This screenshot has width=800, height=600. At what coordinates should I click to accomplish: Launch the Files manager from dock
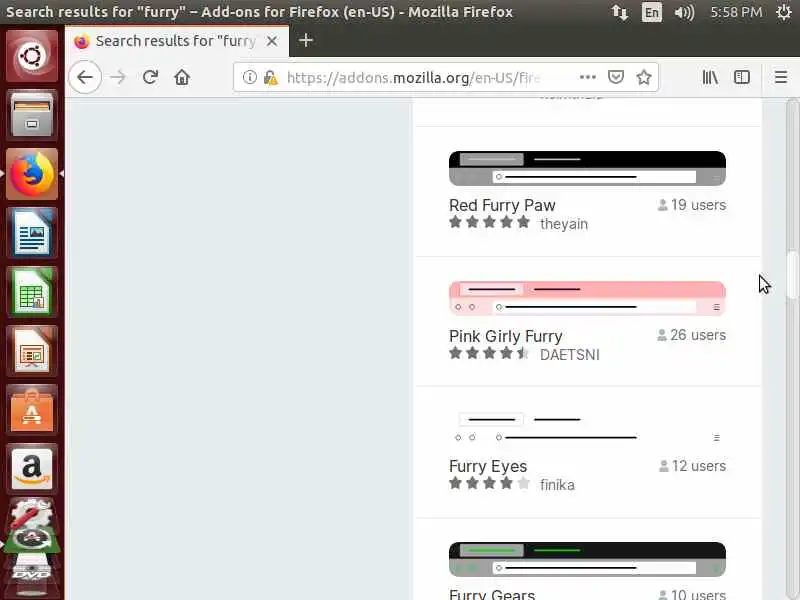pos(32,114)
